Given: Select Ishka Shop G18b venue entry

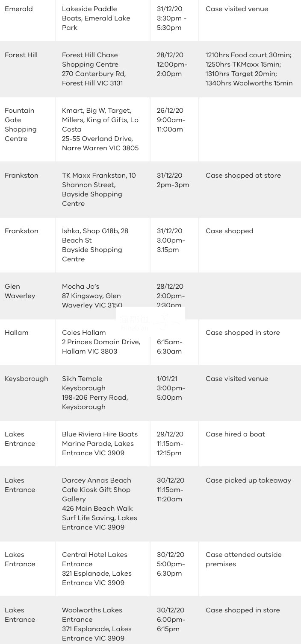Looking at the screenshot, I should pos(95,245).
